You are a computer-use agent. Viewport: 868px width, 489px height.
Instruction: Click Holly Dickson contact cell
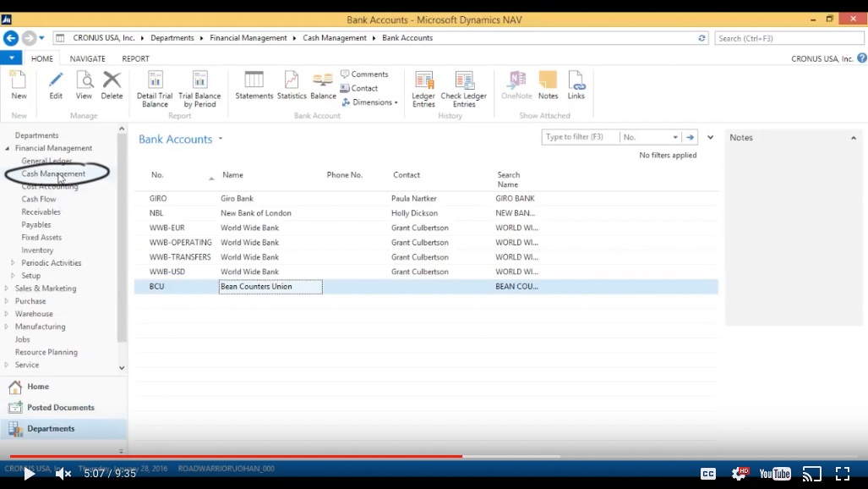point(415,213)
